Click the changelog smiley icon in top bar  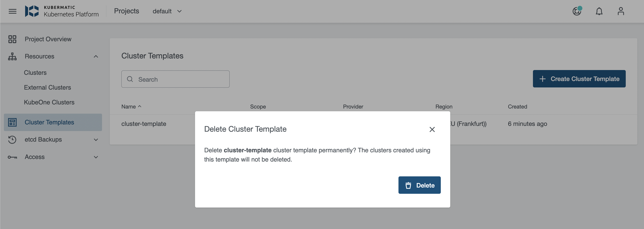(x=577, y=11)
